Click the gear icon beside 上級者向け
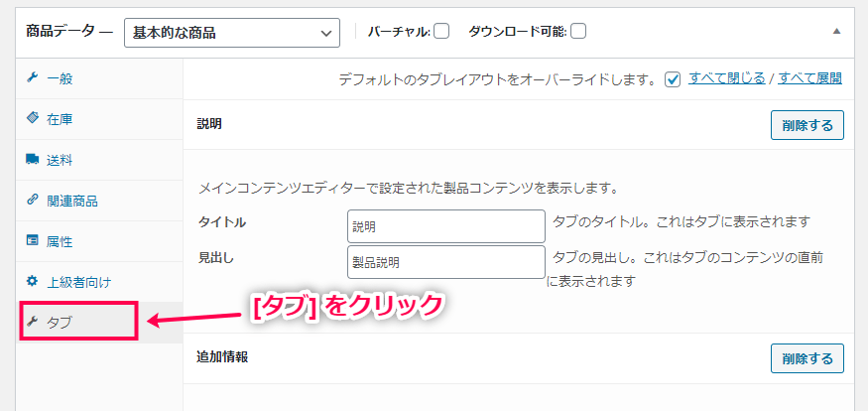868x411 pixels. [32, 281]
